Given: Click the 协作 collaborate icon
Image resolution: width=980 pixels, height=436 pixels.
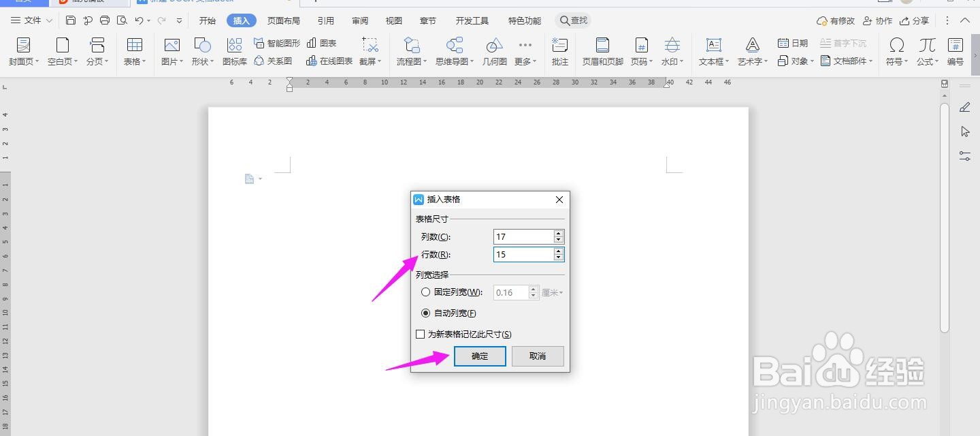Looking at the screenshot, I should click(877, 20).
